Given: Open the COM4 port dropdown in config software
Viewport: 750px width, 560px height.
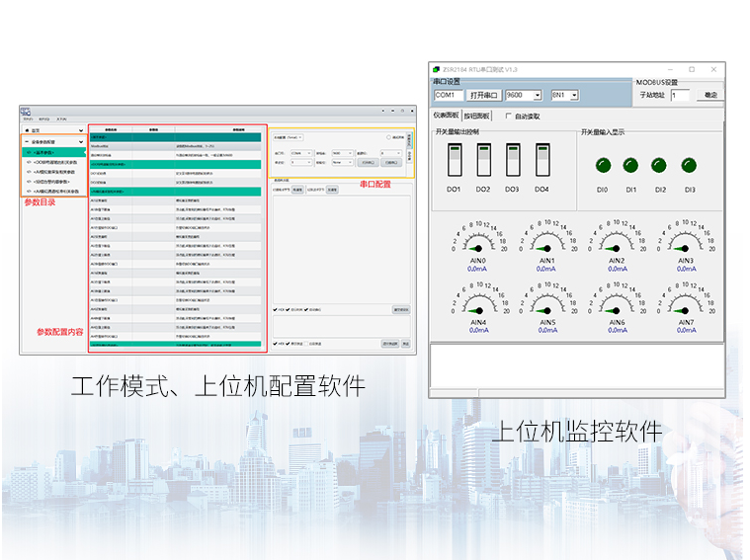Looking at the screenshot, I should pos(301,153).
